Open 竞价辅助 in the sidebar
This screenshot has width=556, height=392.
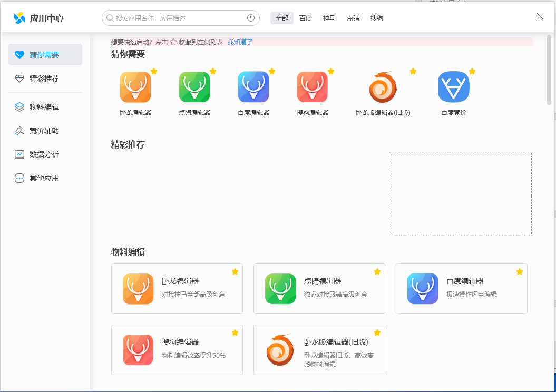(x=45, y=131)
